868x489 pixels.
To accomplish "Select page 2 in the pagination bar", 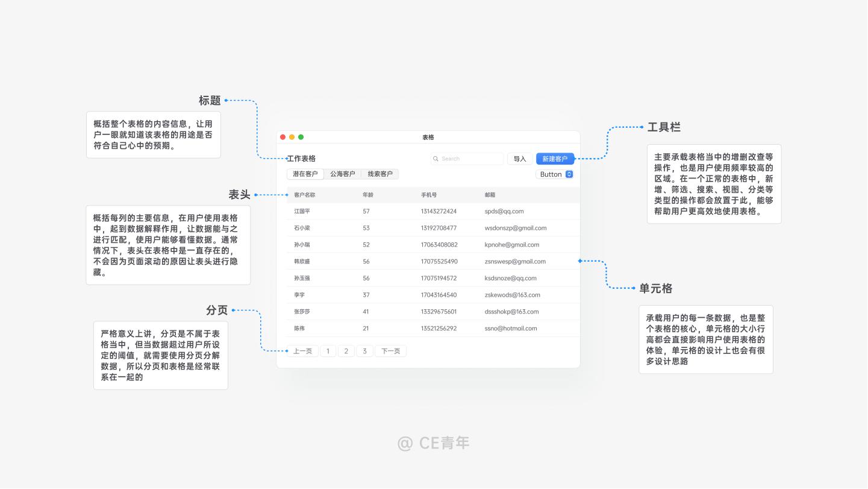I will (346, 351).
